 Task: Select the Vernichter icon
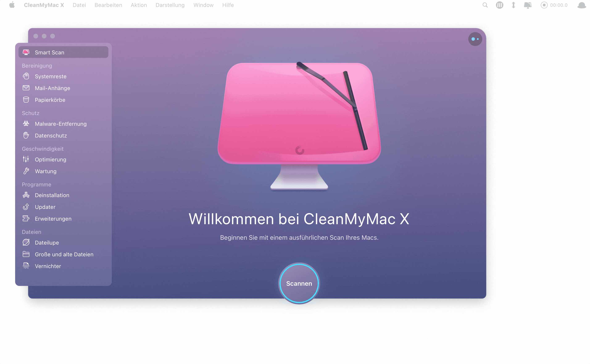26,266
